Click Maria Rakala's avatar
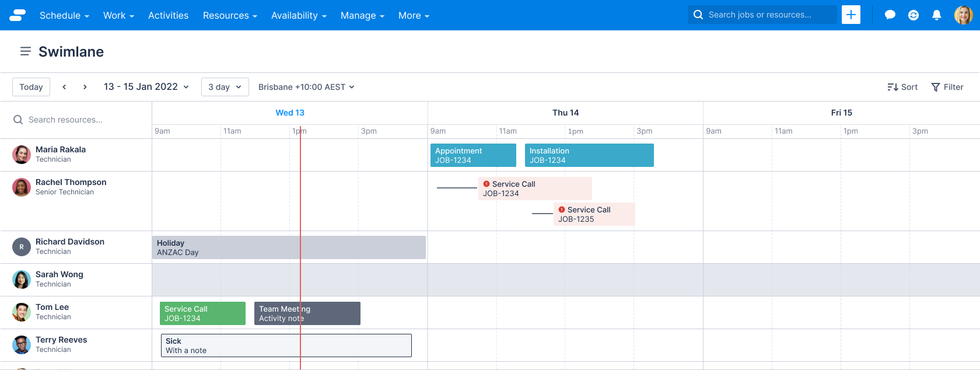The image size is (980, 370). (22, 155)
